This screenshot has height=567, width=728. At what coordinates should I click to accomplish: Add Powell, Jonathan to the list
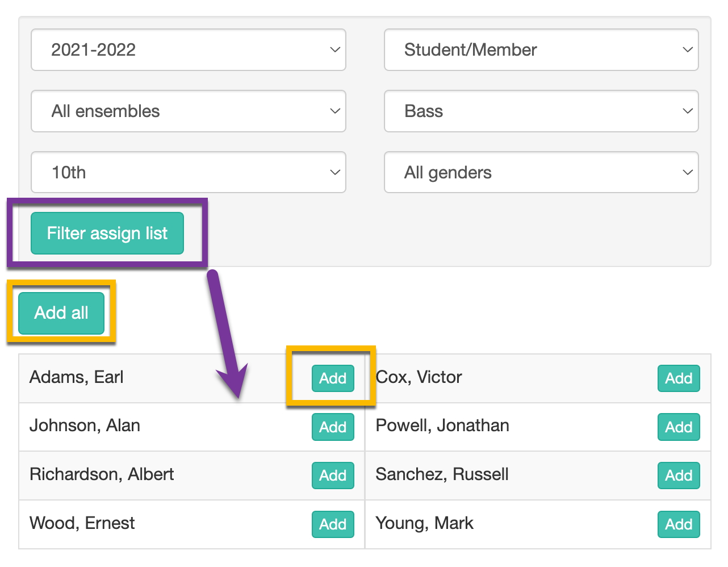(x=679, y=427)
